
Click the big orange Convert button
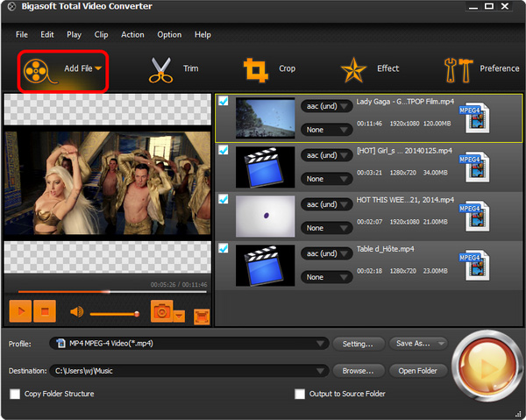click(487, 366)
